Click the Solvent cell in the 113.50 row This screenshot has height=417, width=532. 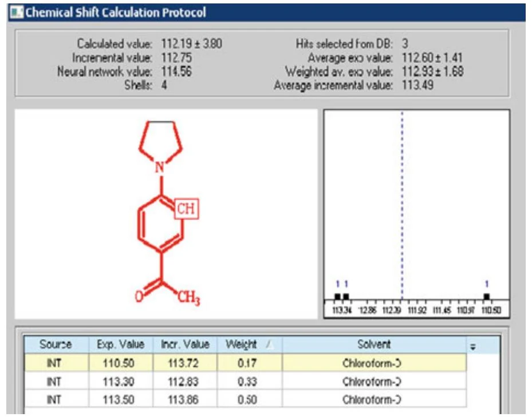374,399
